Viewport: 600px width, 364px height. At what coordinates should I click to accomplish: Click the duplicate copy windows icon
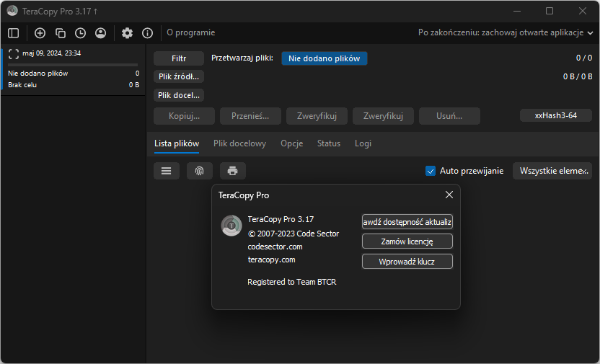pyautogui.click(x=60, y=33)
